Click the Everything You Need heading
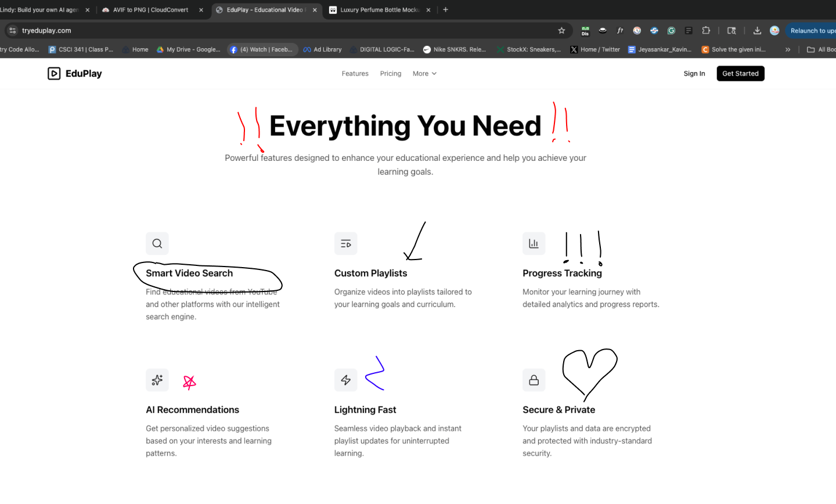836x504 pixels. 405,126
